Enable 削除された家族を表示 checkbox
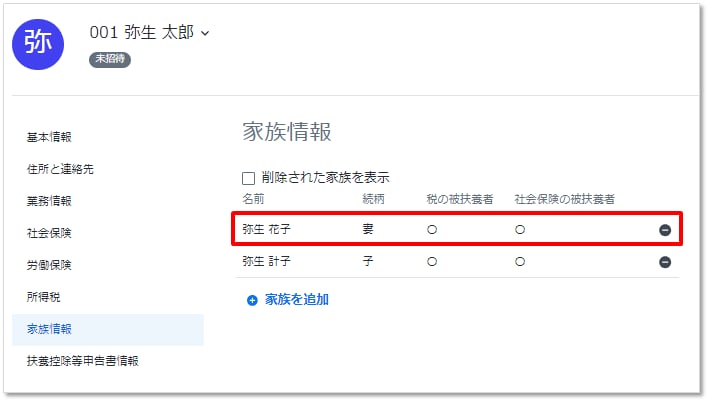Image resolution: width=709 pixels, height=402 pixels. [x=249, y=178]
